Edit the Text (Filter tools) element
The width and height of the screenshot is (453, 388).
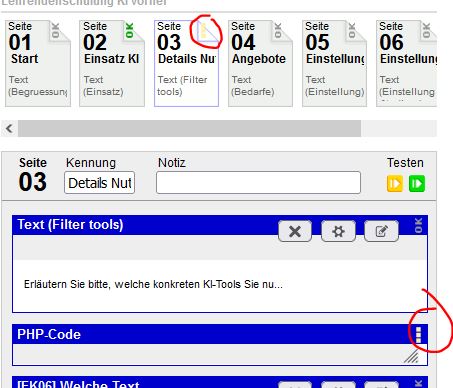click(381, 231)
